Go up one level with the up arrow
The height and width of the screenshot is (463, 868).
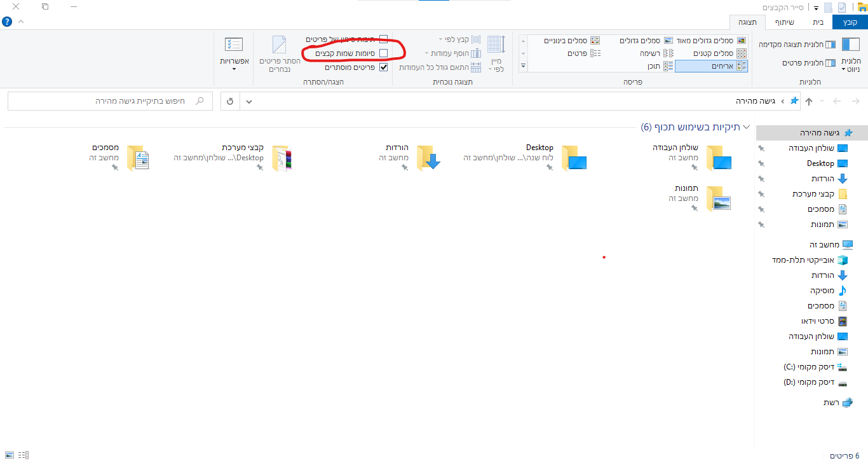809,101
